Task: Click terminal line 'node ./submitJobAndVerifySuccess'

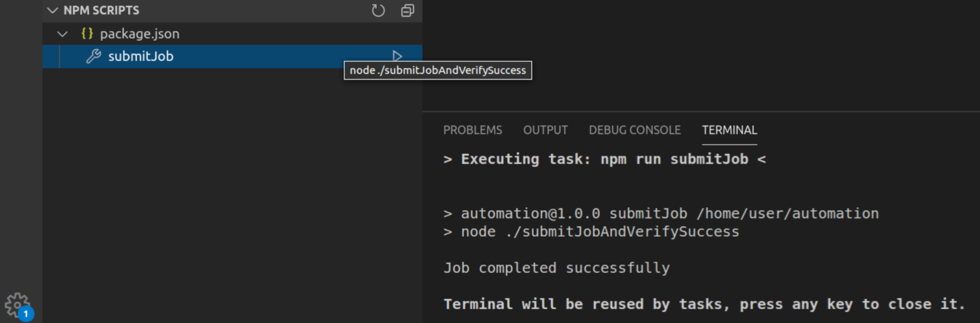Action: click(x=591, y=232)
